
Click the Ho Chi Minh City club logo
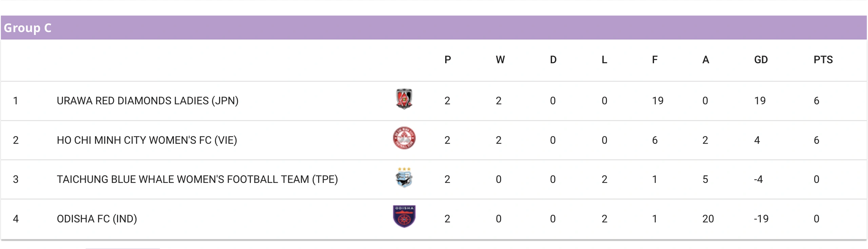tap(404, 138)
